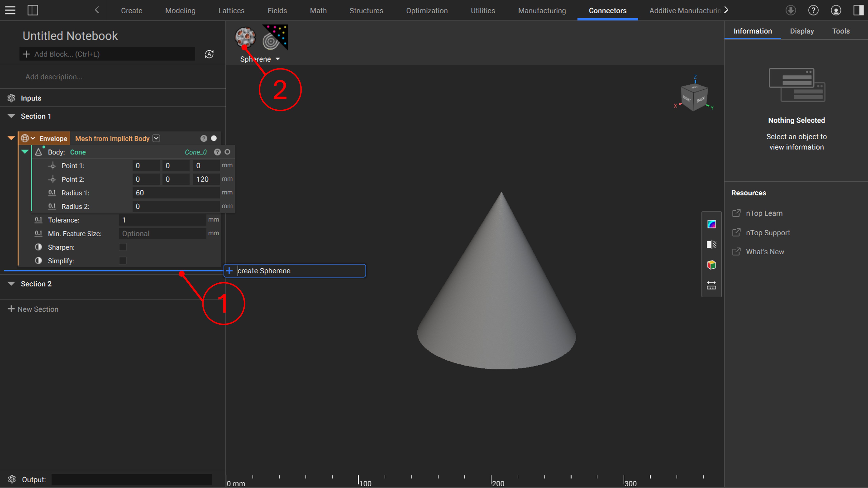Switch to the Lattices ribbon tab
Viewport: 868px width, 488px height.
coord(231,10)
